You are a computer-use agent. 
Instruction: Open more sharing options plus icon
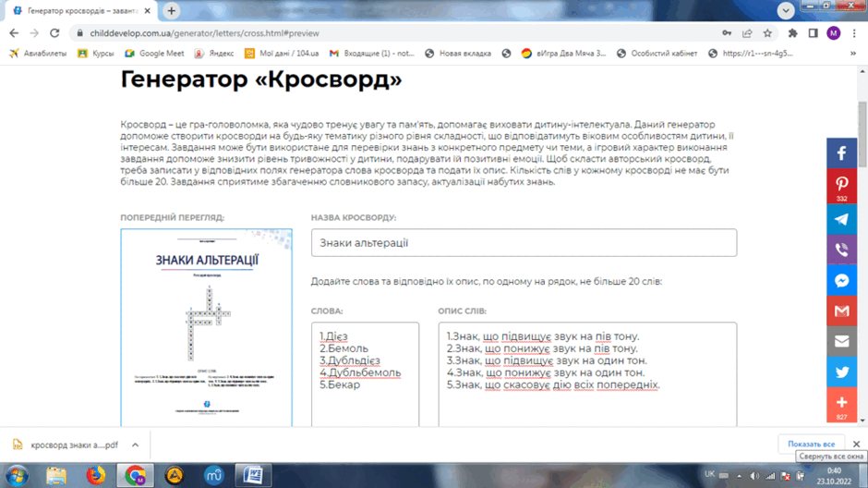[841, 405]
